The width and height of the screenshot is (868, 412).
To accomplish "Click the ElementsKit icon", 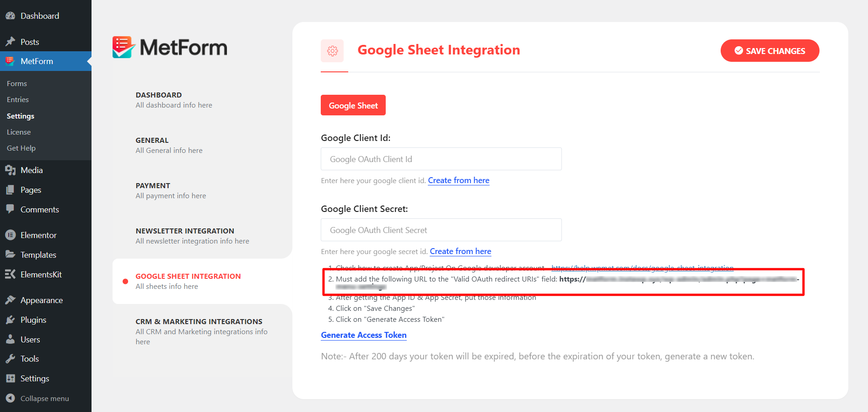I will (x=10, y=274).
